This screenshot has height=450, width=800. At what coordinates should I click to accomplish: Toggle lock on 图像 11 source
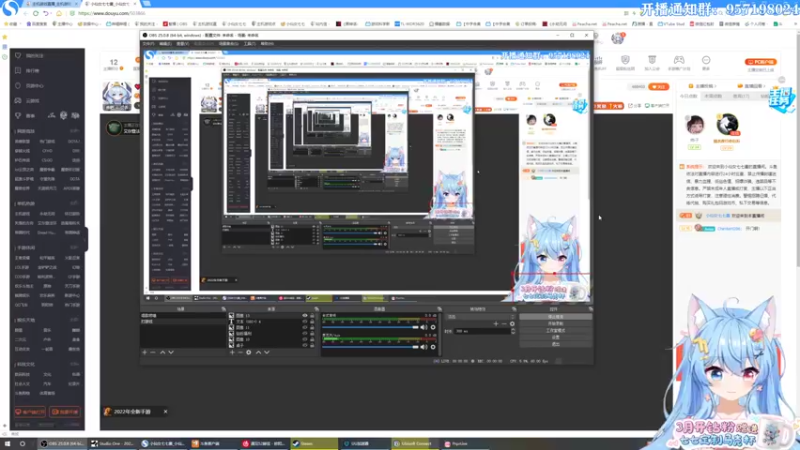(x=312, y=328)
